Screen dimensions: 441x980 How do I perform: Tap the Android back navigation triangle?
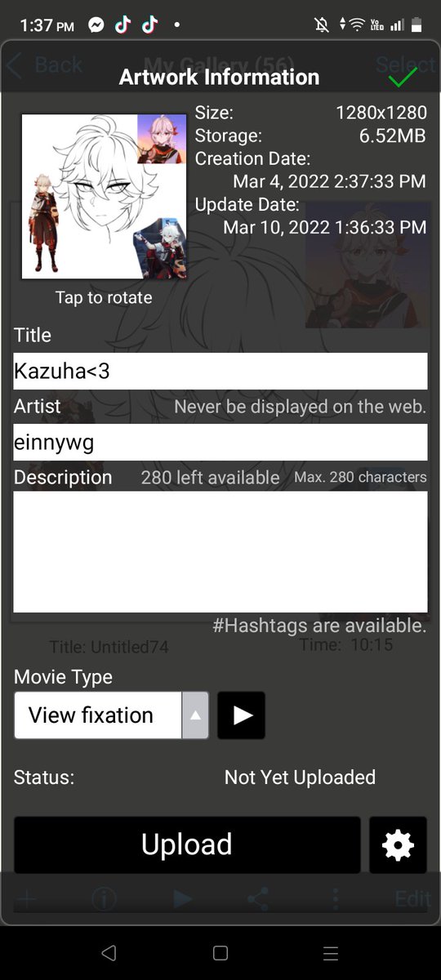[109, 953]
